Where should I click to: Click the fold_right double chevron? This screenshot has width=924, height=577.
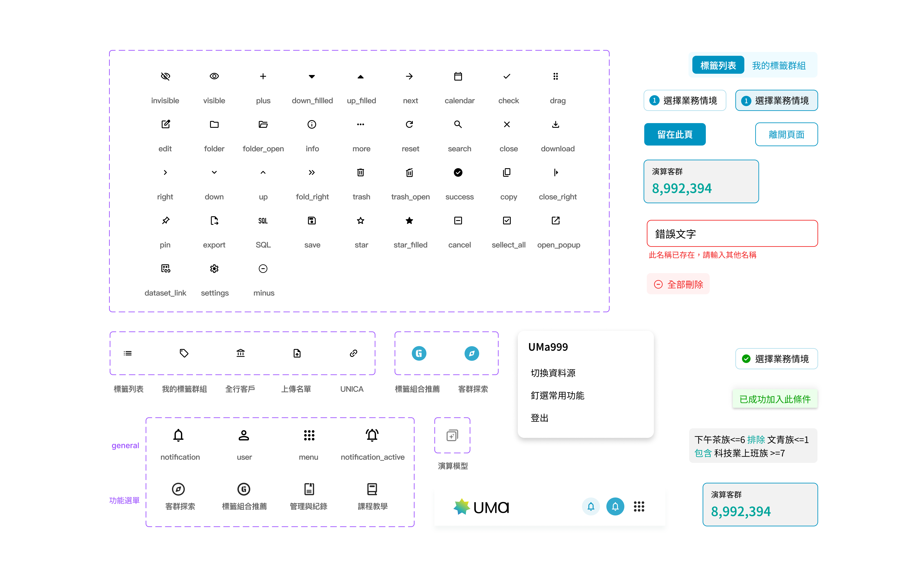[x=312, y=172]
